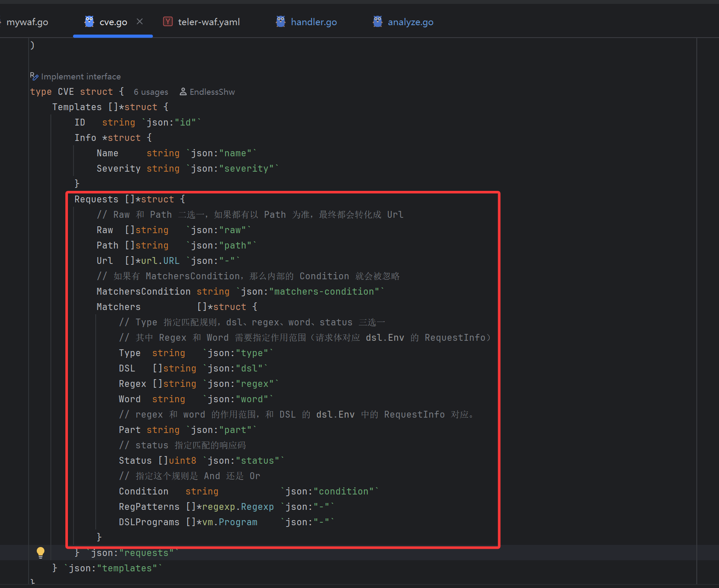
Task: Click the regexp.Regexp type reference
Action: click(238, 507)
